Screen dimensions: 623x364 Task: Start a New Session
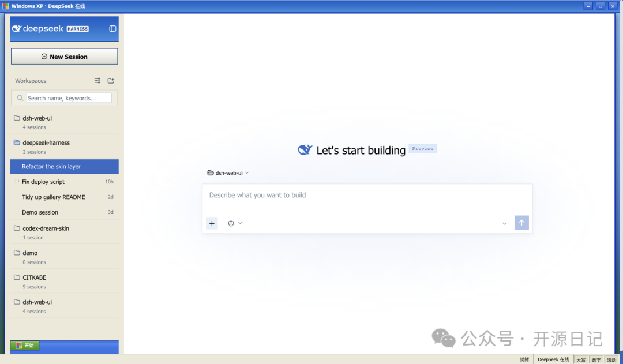point(65,57)
